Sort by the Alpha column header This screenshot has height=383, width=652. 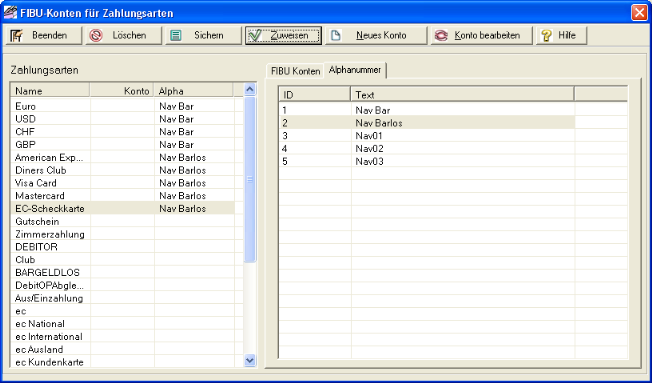click(x=193, y=91)
